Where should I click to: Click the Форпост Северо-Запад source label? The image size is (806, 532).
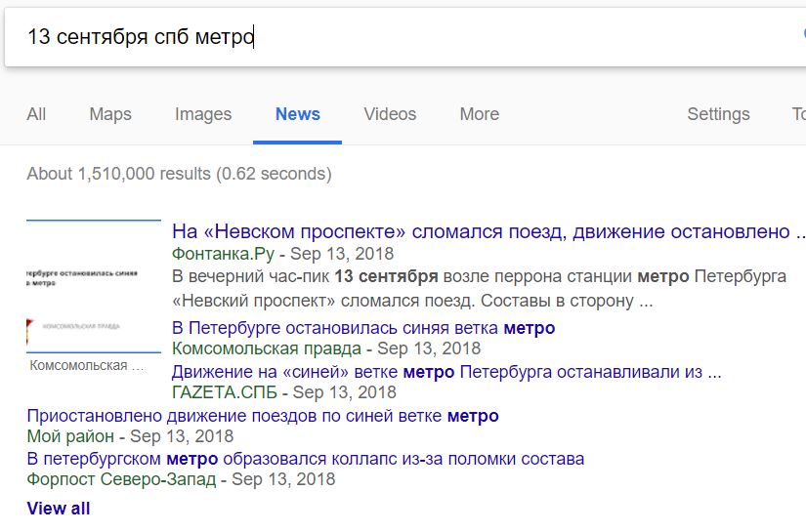121,479
